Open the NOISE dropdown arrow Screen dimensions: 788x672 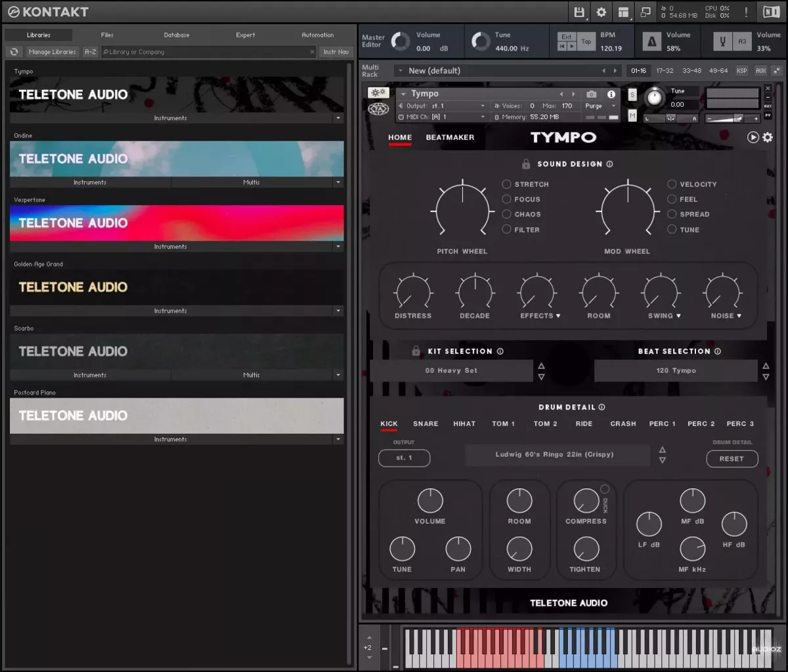click(739, 316)
